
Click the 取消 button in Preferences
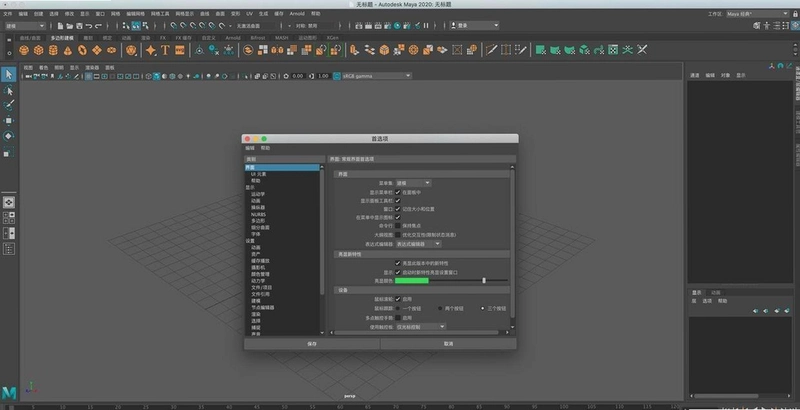point(448,344)
